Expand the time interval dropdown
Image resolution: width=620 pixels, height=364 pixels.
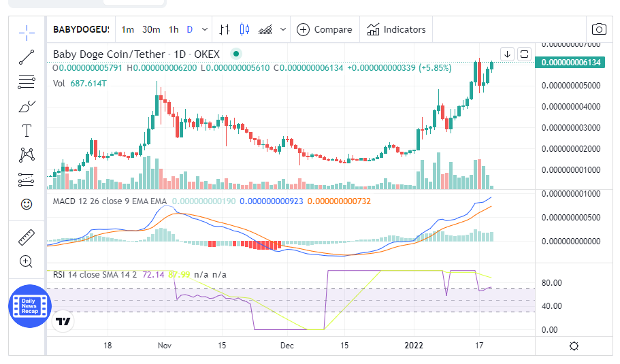[205, 30]
